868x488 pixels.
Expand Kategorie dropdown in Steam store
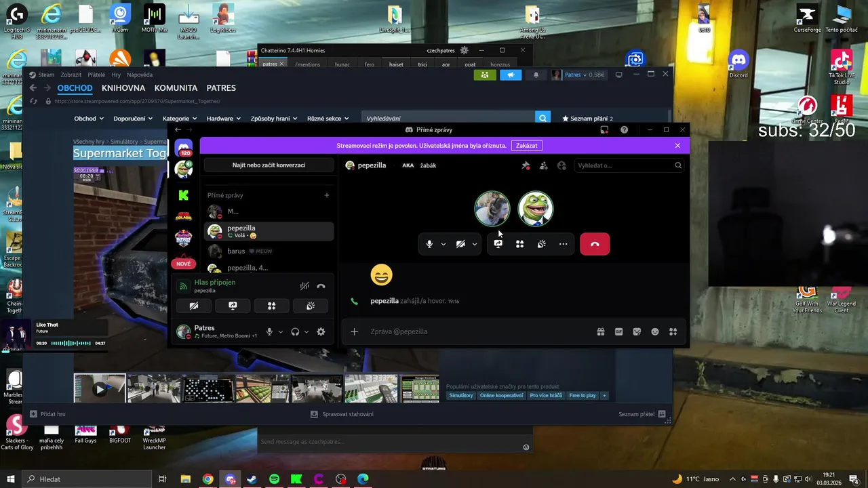pyautogui.click(x=179, y=119)
